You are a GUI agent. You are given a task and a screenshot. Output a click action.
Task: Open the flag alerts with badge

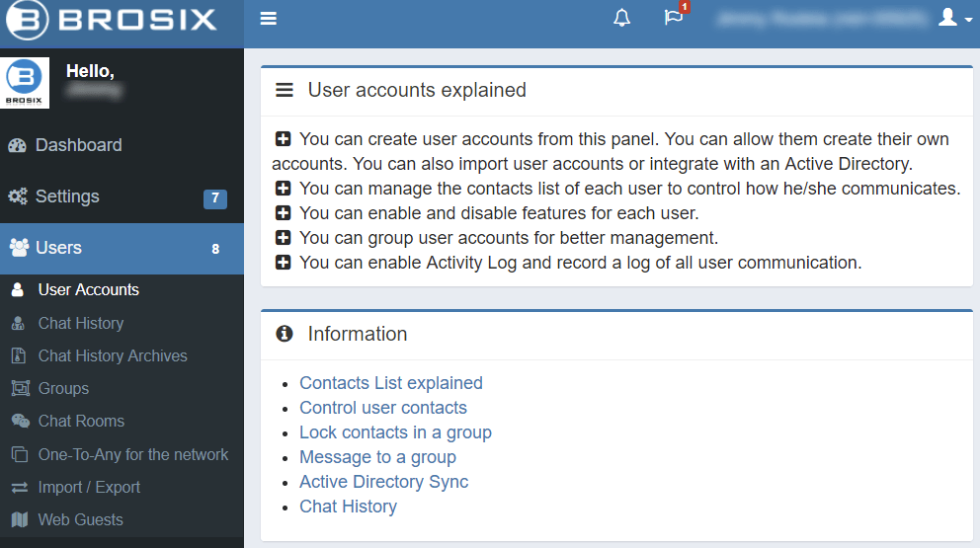click(x=674, y=17)
